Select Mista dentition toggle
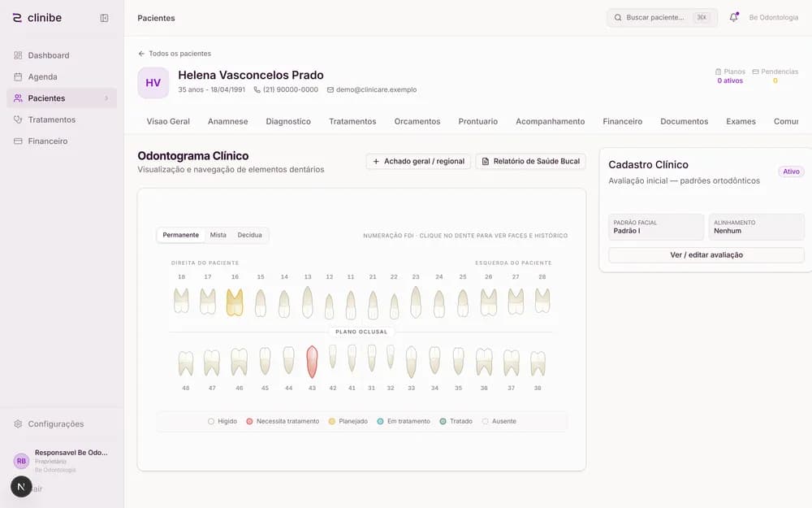Image resolution: width=812 pixels, height=508 pixels. click(x=218, y=235)
